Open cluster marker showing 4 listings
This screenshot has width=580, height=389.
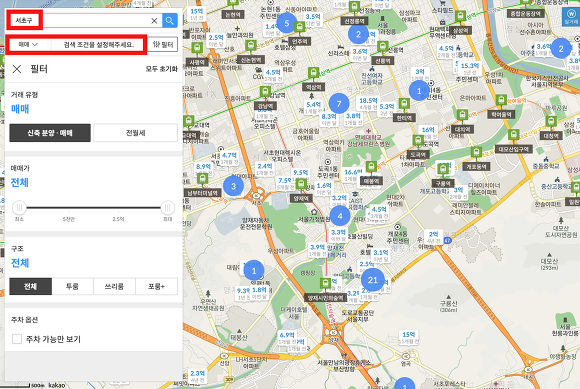tap(340, 216)
